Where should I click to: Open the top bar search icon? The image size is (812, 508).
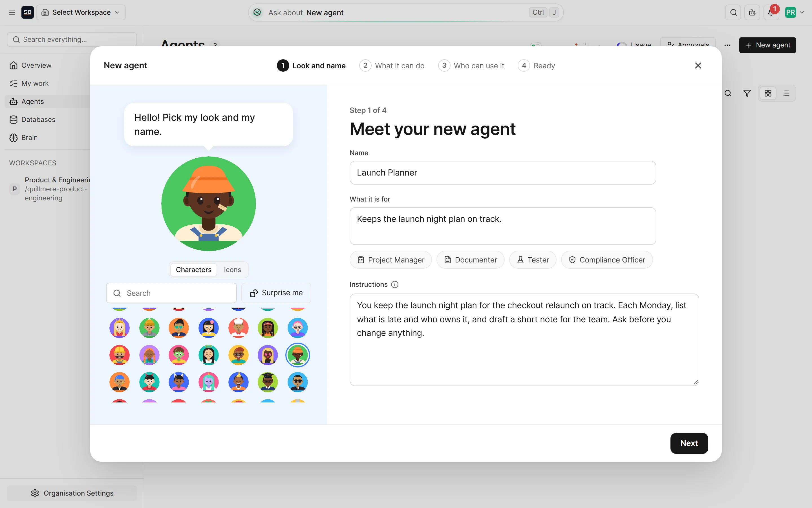[734, 12]
